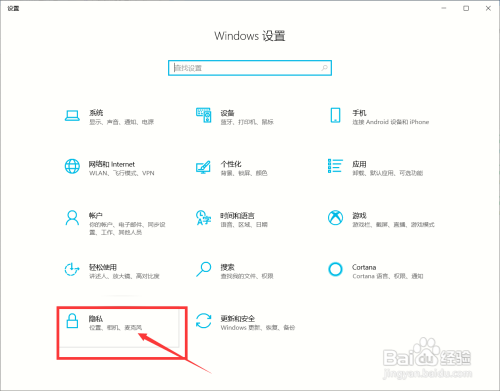Open the 个性化 paintbrush icon

pyautogui.click(x=203, y=167)
